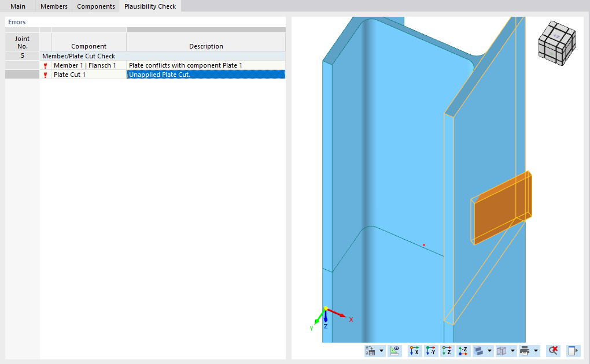
Task: Click the navigation cube in viewport
Action: (x=557, y=43)
